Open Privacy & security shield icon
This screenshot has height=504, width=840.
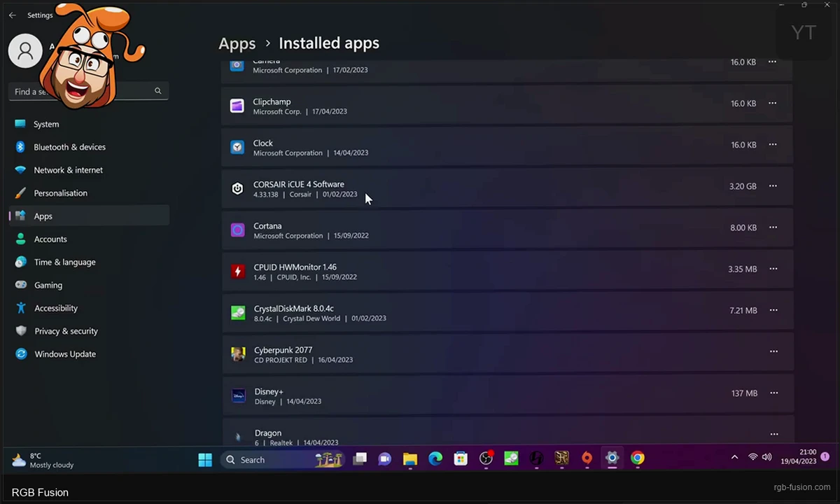[21, 331]
